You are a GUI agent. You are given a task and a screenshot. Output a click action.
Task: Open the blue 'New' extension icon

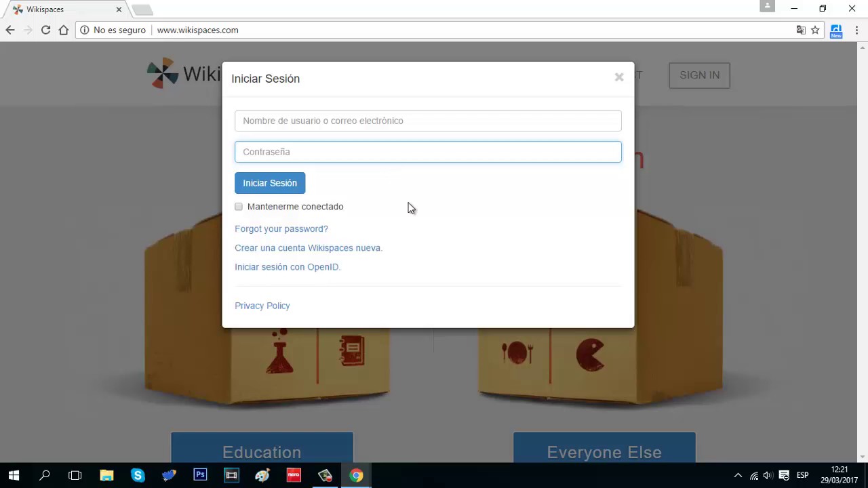pyautogui.click(x=836, y=31)
